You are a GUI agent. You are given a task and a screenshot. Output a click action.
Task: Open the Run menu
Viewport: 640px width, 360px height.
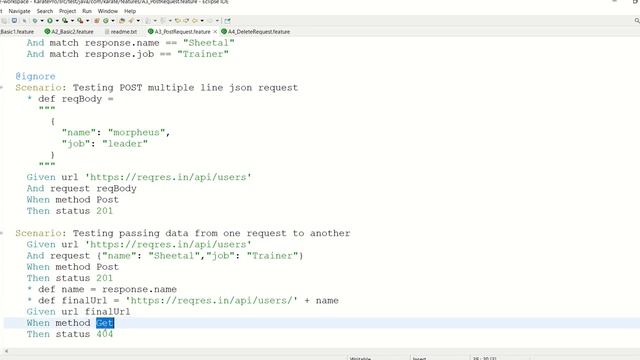point(87,11)
